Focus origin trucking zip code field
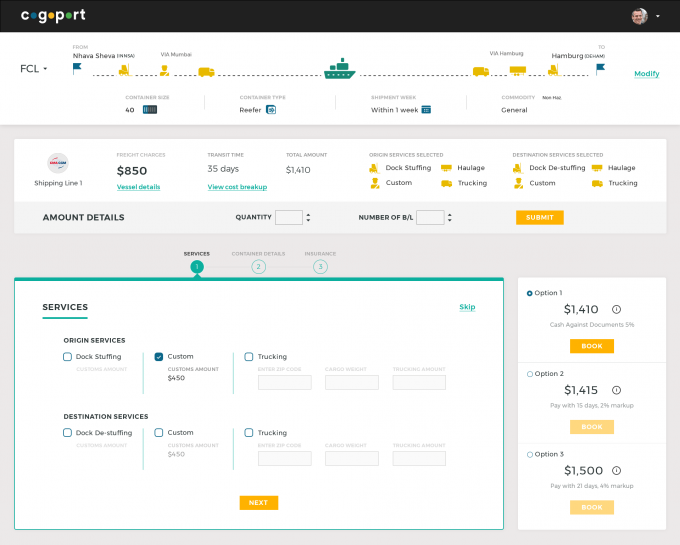 click(284, 382)
